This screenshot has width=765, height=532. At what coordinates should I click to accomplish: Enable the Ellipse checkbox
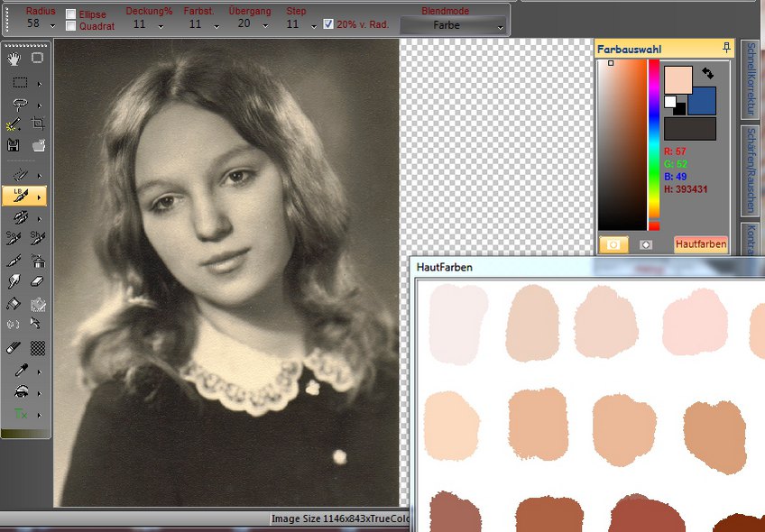point(71,14)
